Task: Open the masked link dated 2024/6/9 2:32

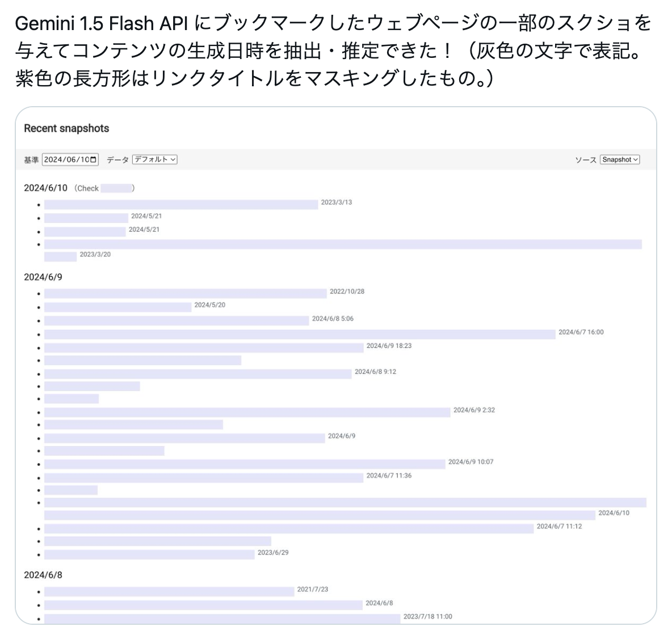Action: 247,412
